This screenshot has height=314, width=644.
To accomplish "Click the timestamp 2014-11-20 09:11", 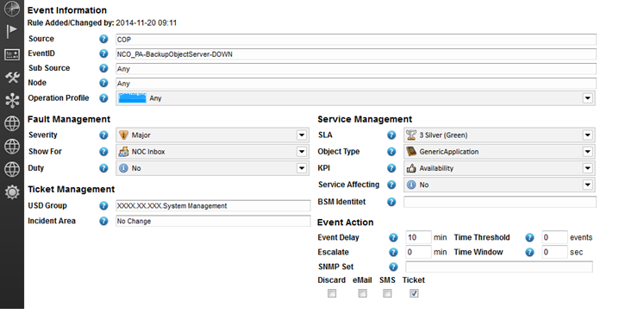I will pos(147,23).
